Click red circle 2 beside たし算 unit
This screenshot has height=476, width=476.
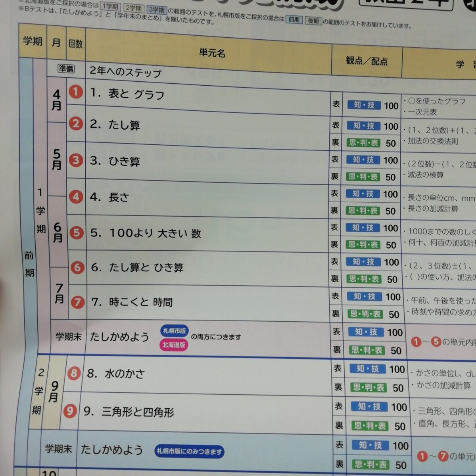[x=76, y=124]
